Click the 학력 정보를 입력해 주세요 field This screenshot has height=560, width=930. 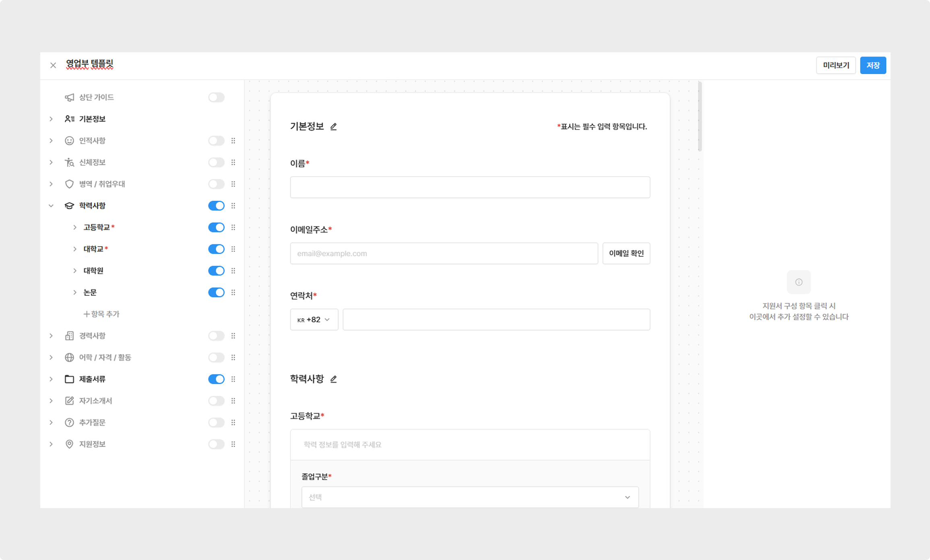(470, 445)
